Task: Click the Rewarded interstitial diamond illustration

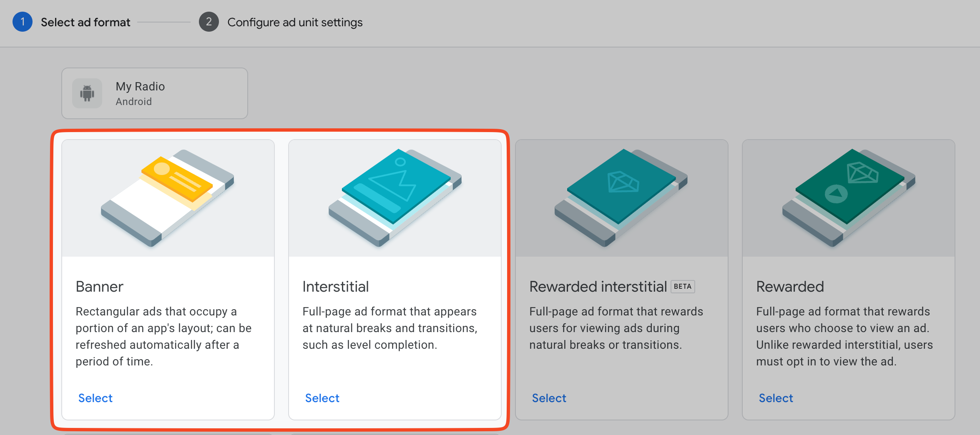Action: (621, 198)
